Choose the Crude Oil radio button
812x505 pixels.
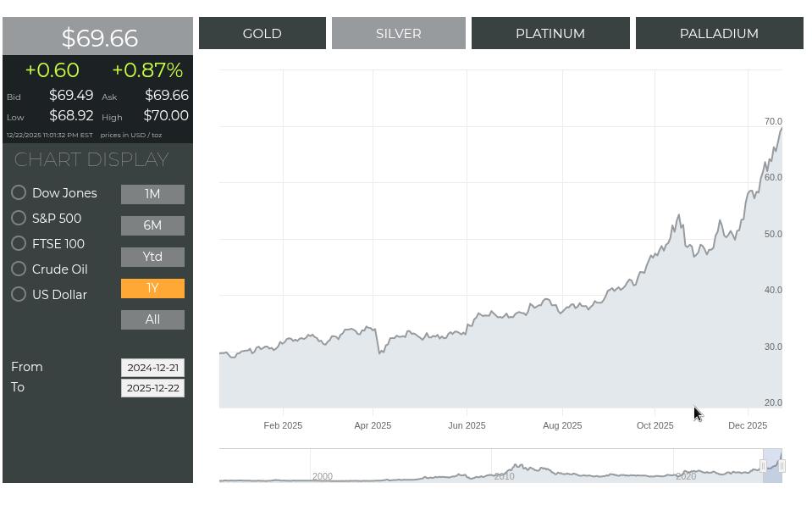point(19,269)
